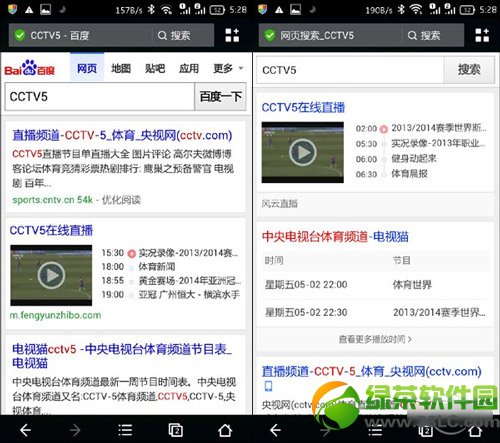Select the 05:30 实况录像 entry

point(420,143)
